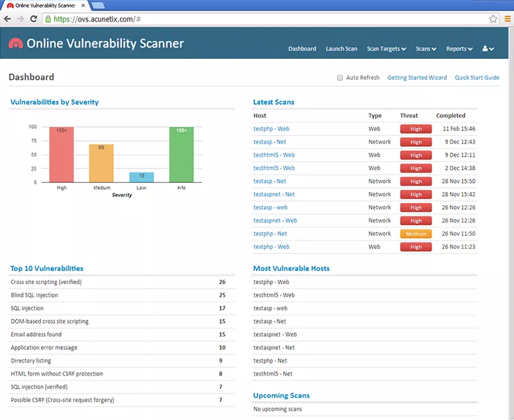Open testphp - Web scan from 26 Nov 11:23
The width and height of the screenshot is (514, 420).
tap(271, 247)
